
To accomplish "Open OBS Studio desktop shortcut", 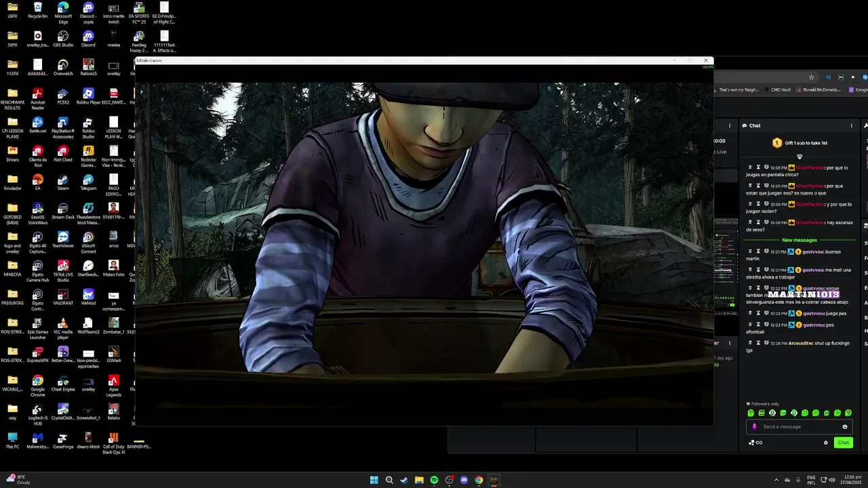I will pyautogui.click(x=63, y=39).
